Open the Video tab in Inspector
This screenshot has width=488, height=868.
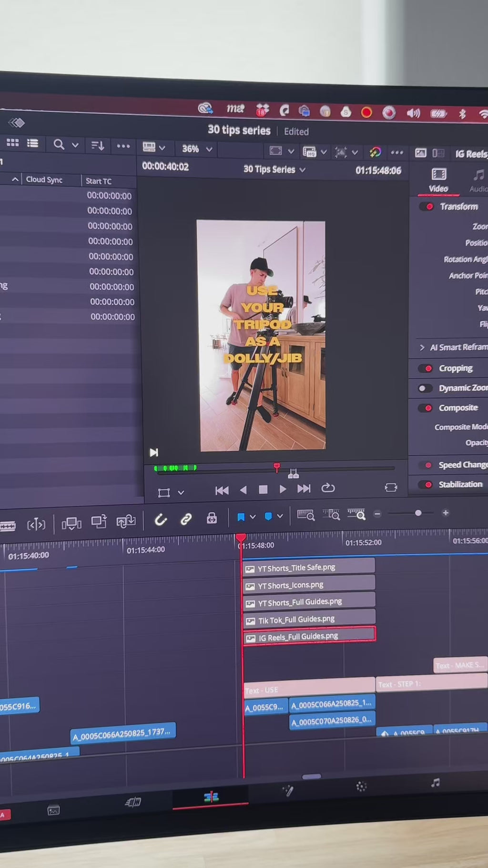(x=438, y=181)
